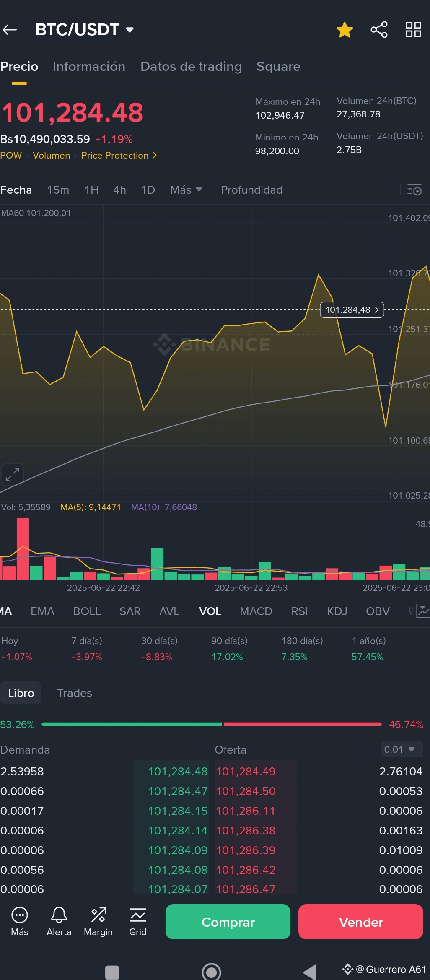Enable the AVL indicator
The image size is (430, 980).
pyautogui.click(x=169, y=611)
